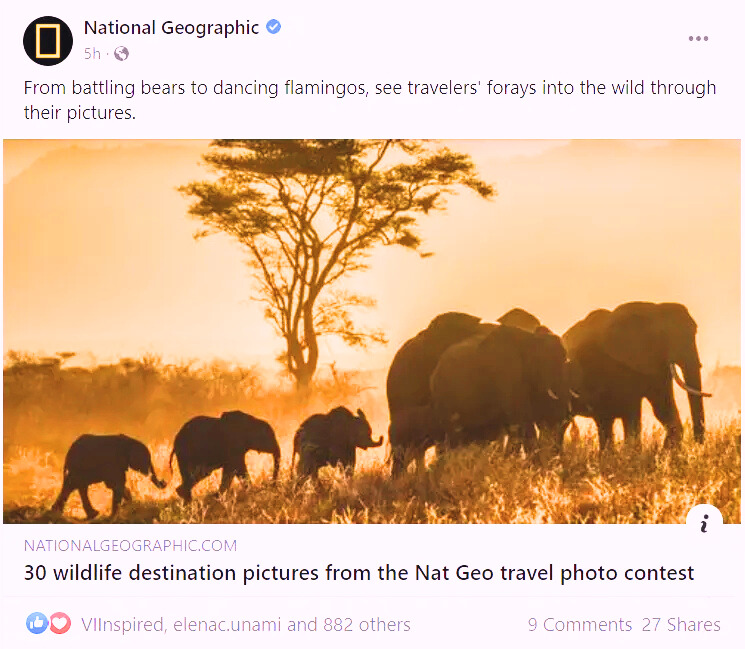Click the NATIONALGEOGRAPHIC.COM source link
This screenshot has width=745, height=649.
pos(130,545)
